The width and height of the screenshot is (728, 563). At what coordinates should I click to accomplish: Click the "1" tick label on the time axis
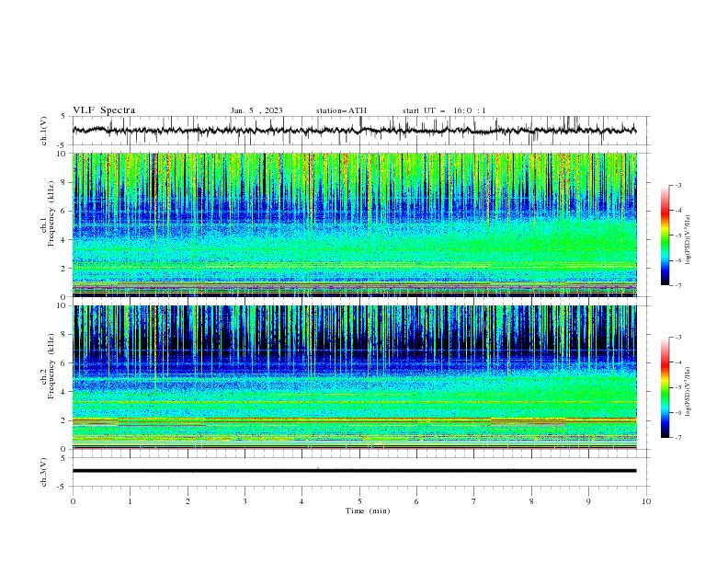click(x=130, y=501)
